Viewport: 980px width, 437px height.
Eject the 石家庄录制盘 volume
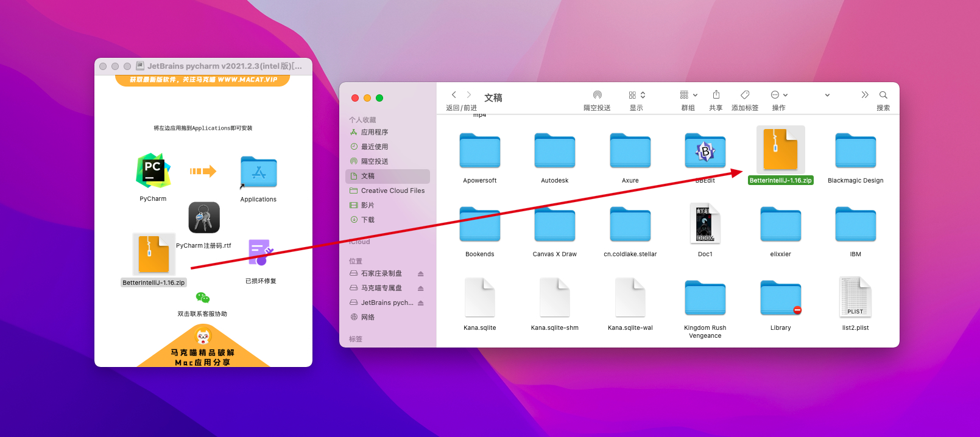tap(421, 274)
